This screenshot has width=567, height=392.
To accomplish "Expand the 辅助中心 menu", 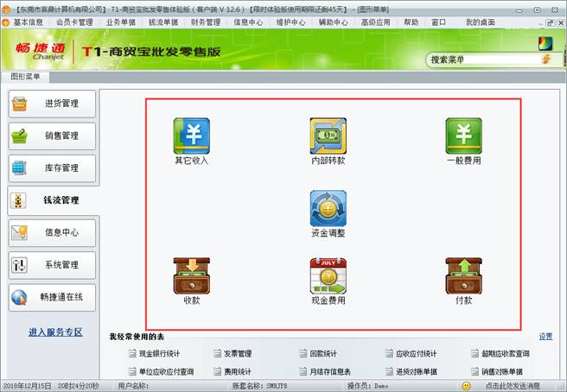I will (x=333, y=22).
